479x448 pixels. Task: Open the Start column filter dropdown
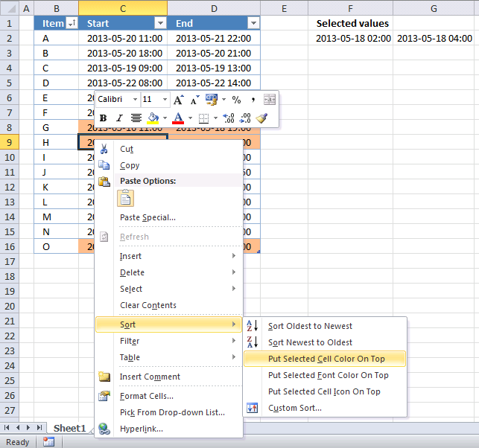pos(160,23)
